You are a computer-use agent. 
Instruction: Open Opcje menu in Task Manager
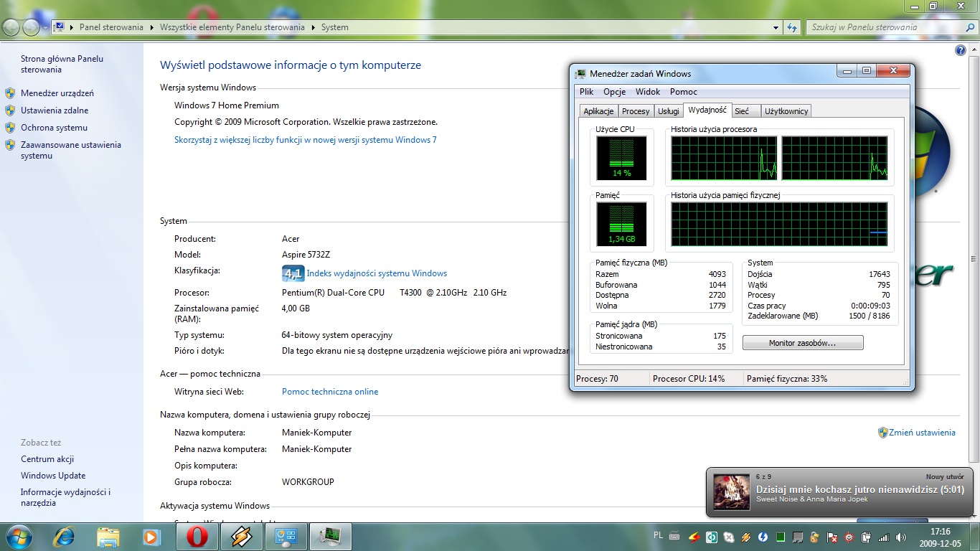pos(615,92)
